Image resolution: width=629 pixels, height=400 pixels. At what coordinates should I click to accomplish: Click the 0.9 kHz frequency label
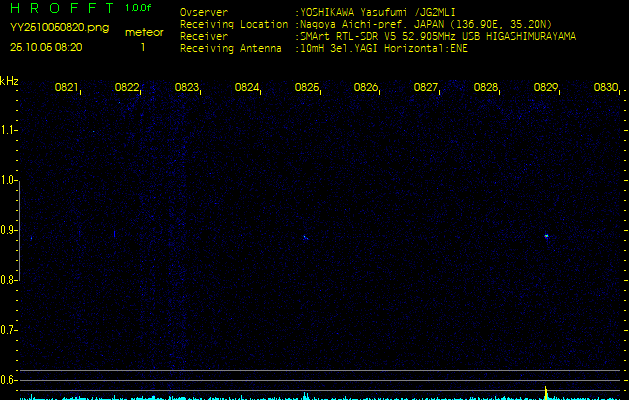(7, 230)
